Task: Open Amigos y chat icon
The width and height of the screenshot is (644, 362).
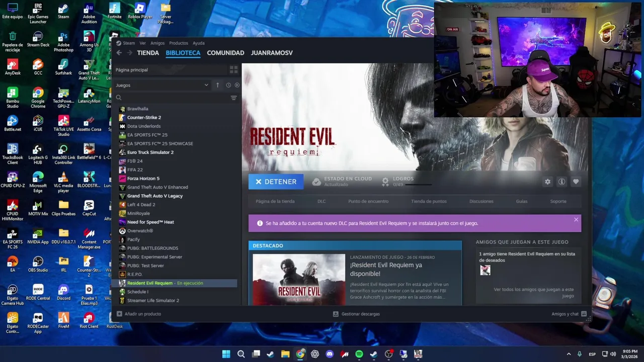Action: click(584, 314)
